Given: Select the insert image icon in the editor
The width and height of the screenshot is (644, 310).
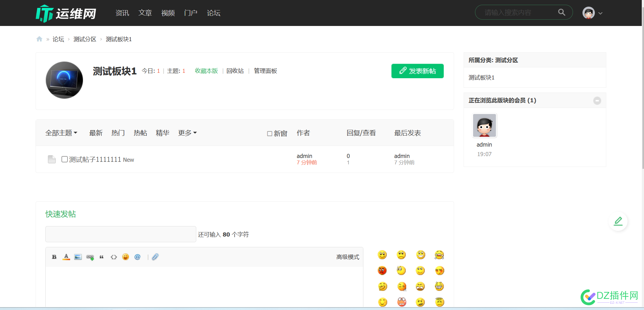Looking at the screenshot, I should click(x=78, y=257).
